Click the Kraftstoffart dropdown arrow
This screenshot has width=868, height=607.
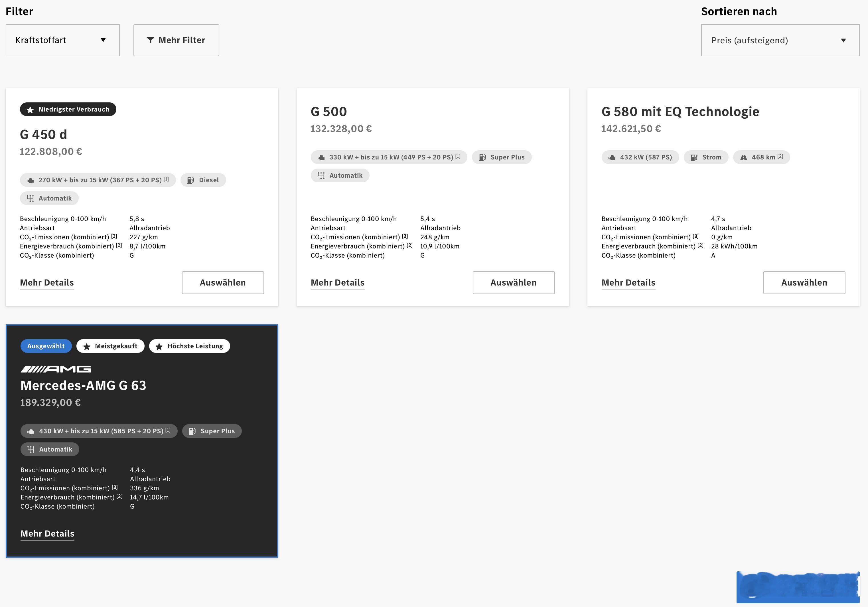pyautogui.click(x=103, y=40)
